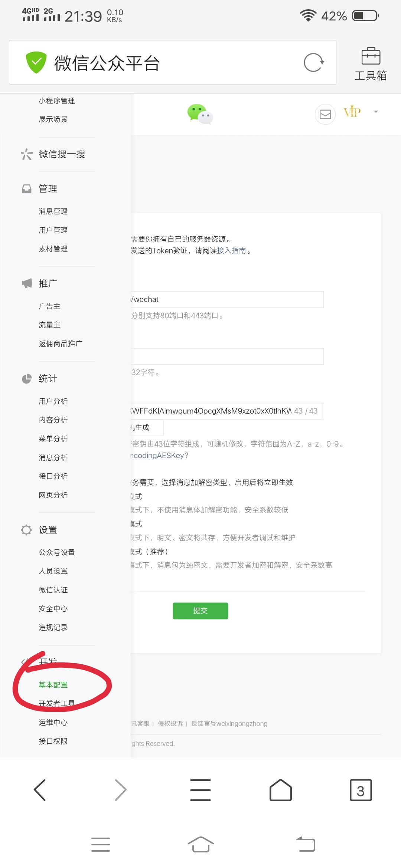Open 接口权限 menu item

pos(53,742)
